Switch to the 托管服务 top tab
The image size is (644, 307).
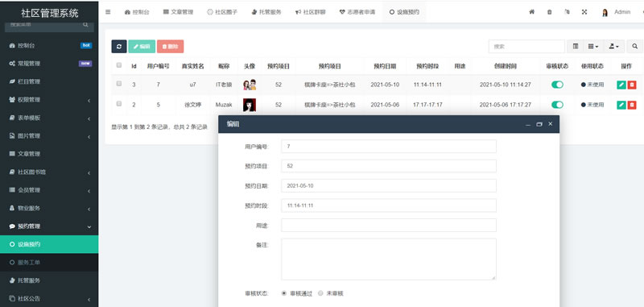point(266,12)
